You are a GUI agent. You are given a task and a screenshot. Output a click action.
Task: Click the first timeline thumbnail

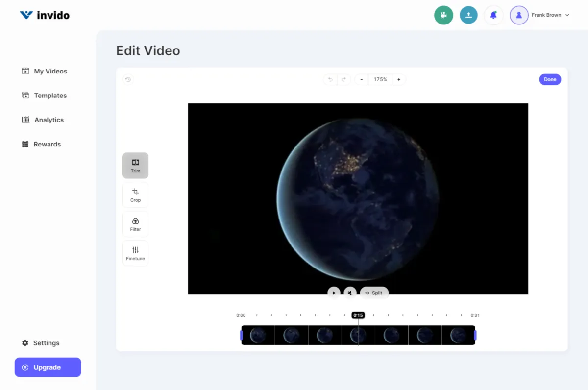(x=258, y=335)
